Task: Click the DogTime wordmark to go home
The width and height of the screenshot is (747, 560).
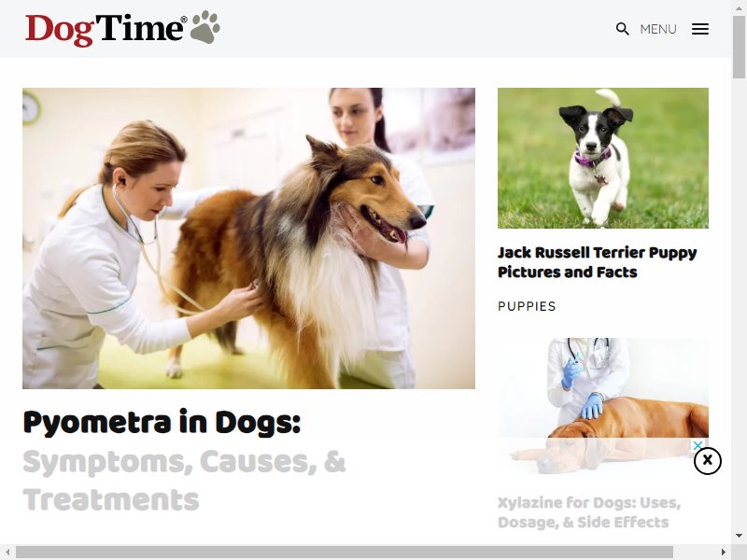Action: tap(106, 29)
